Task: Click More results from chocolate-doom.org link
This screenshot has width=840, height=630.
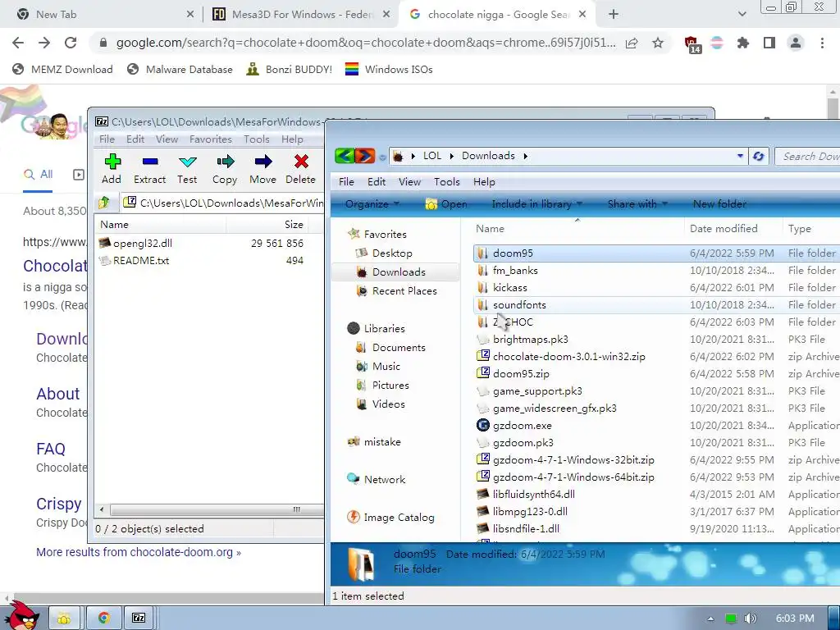Action: pyautogui.click(x=138, y=552)
